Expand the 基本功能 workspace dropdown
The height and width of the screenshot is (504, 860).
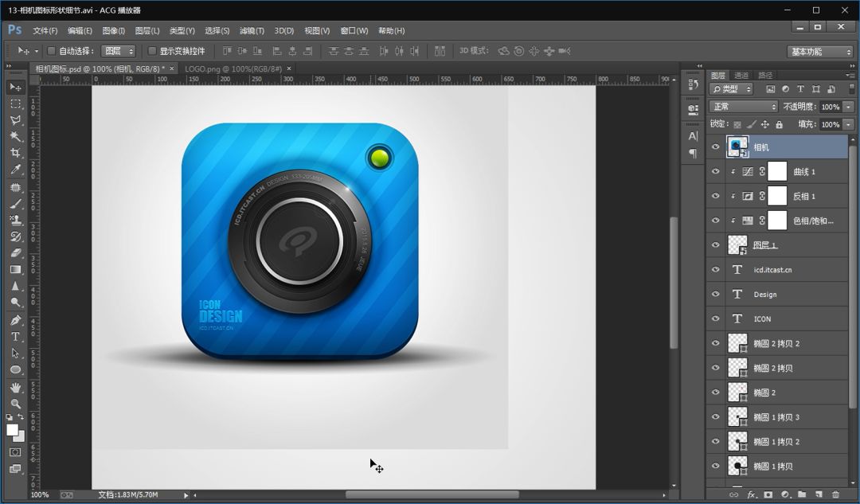(x=820, y=52)
